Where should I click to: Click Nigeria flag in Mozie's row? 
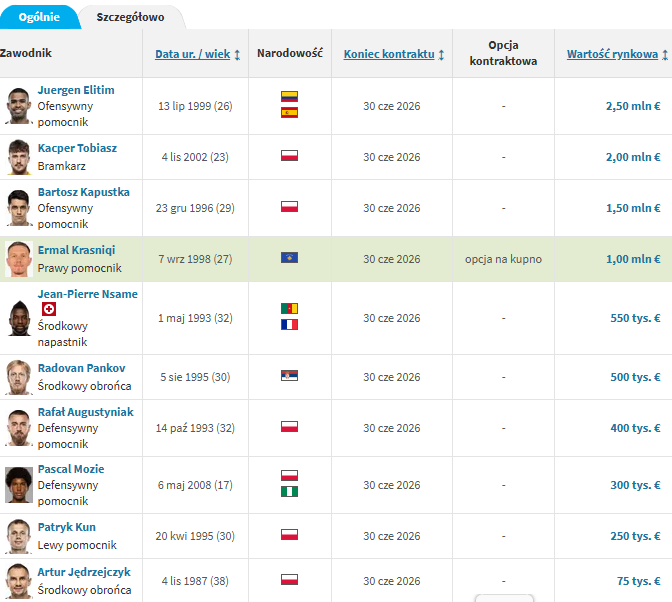(289, 492)
